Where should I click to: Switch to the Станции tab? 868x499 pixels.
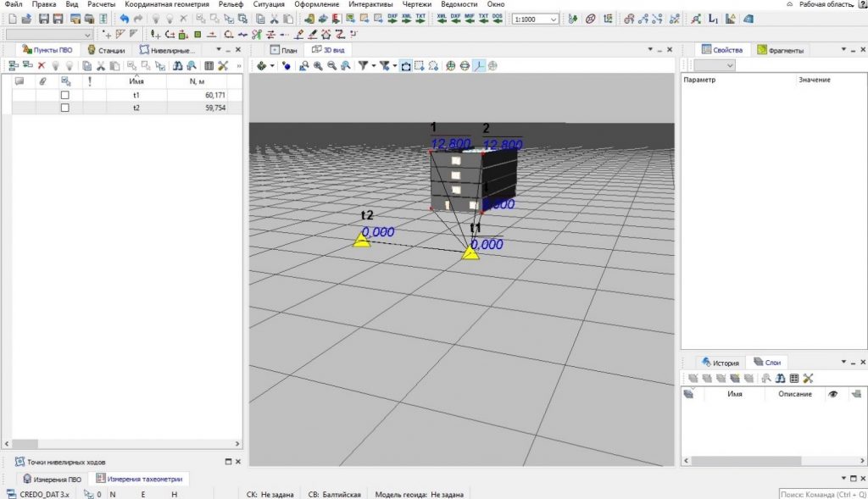[106, 50]
